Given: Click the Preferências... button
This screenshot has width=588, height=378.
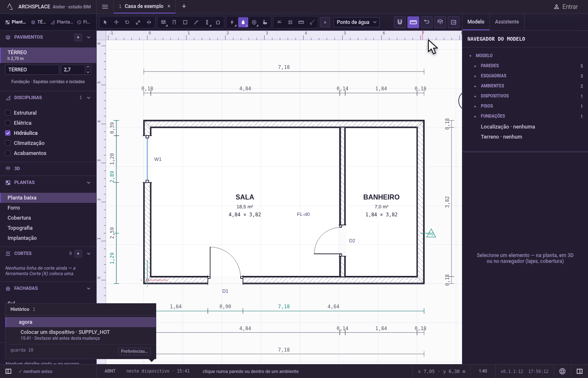Looking at the screenshot, I should 134,352.
